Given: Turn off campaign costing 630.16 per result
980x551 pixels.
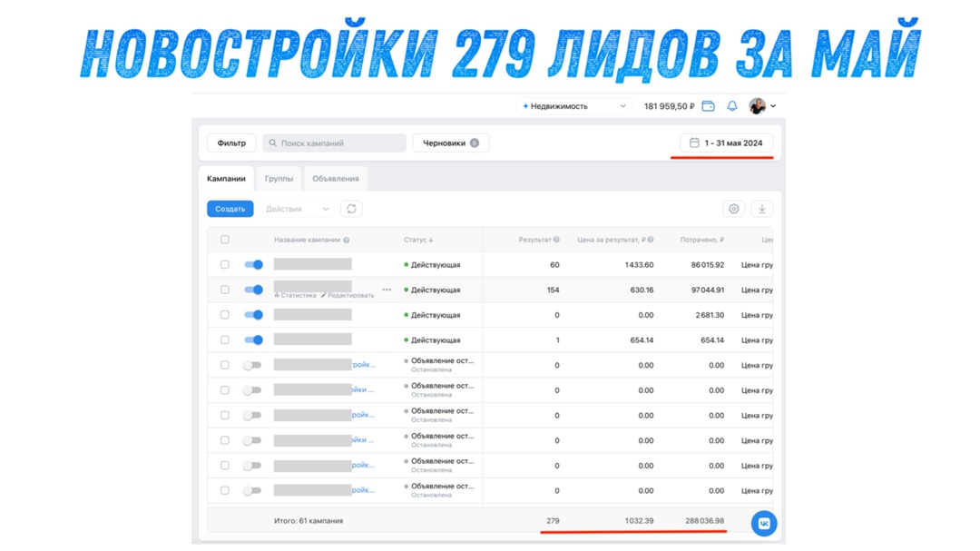Looking at the screenshot, I should click(x=253, y=290).
